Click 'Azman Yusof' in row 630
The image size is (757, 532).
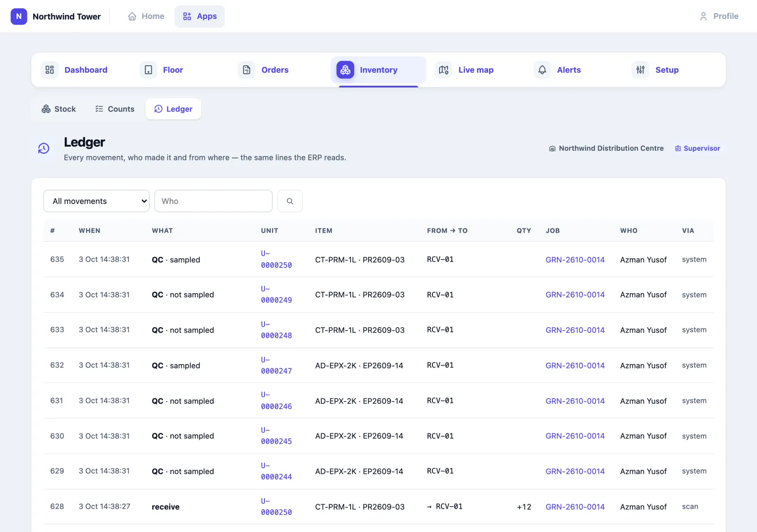[643, 436]
